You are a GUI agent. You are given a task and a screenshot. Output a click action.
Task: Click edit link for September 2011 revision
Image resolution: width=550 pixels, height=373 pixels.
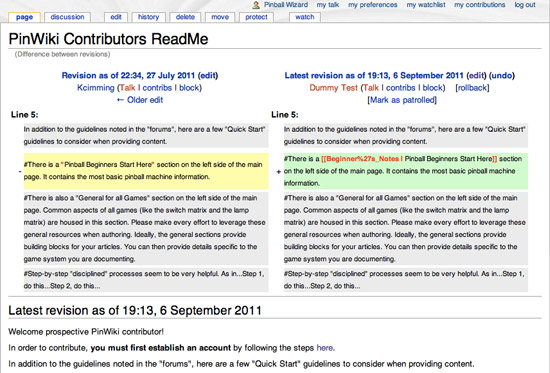tap(477, 75)
